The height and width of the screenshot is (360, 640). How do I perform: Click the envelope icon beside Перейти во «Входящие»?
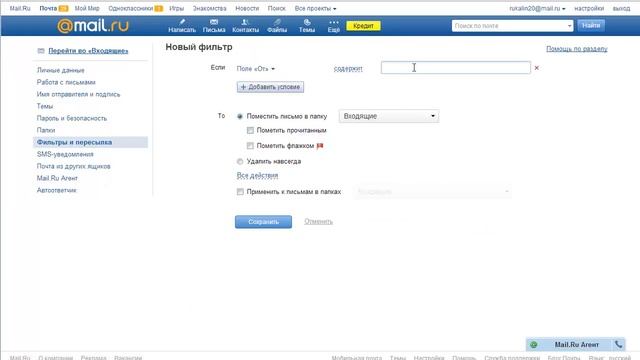pyautogui.click(x=41, y=51)
